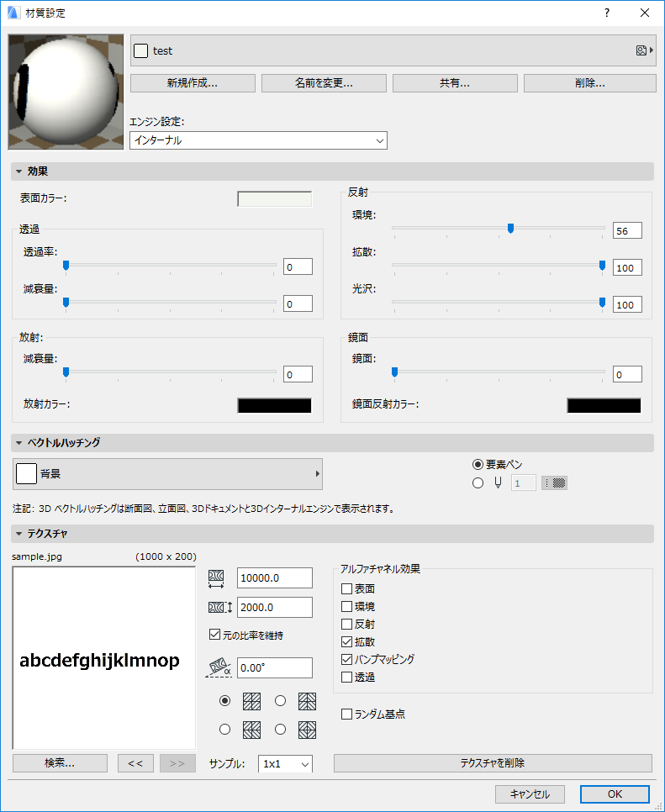Click the 鏡面反射カラー black swatch
This screenshot has height=812, width=665.
click(x=604, y=405)
